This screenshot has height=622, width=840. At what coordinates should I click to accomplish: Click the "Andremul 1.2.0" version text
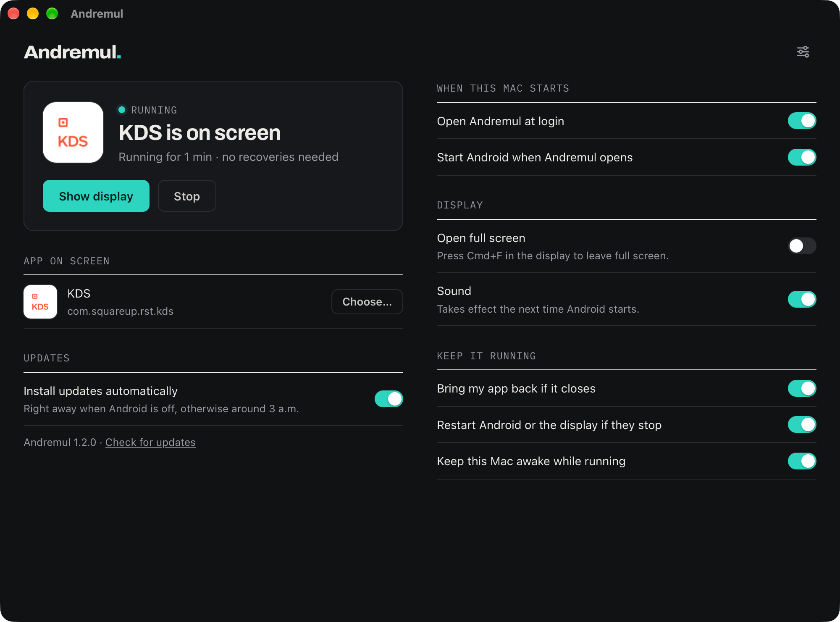point(60,442)
